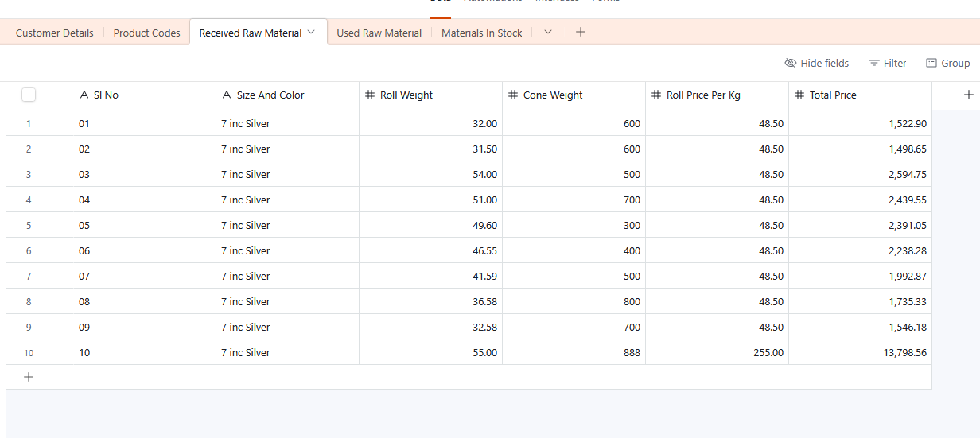
Task: Expand the Received Raw Material tab chevron
Action: pos(311,32)
